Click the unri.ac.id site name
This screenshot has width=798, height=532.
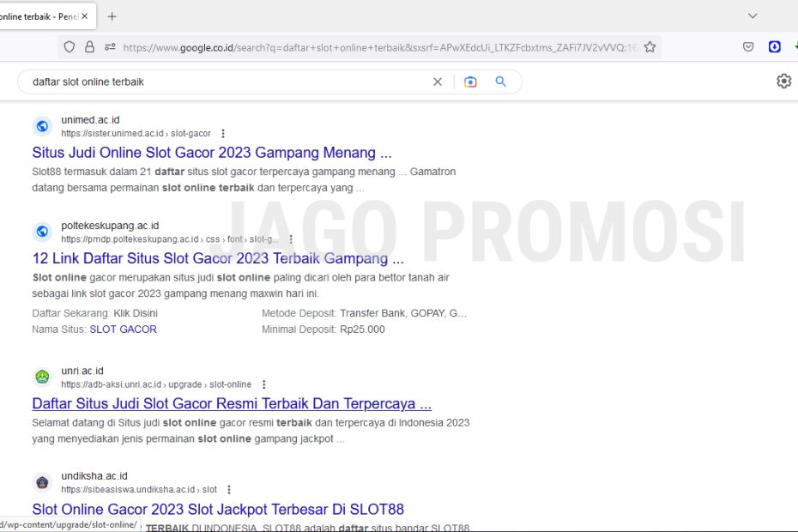[82, 372]
